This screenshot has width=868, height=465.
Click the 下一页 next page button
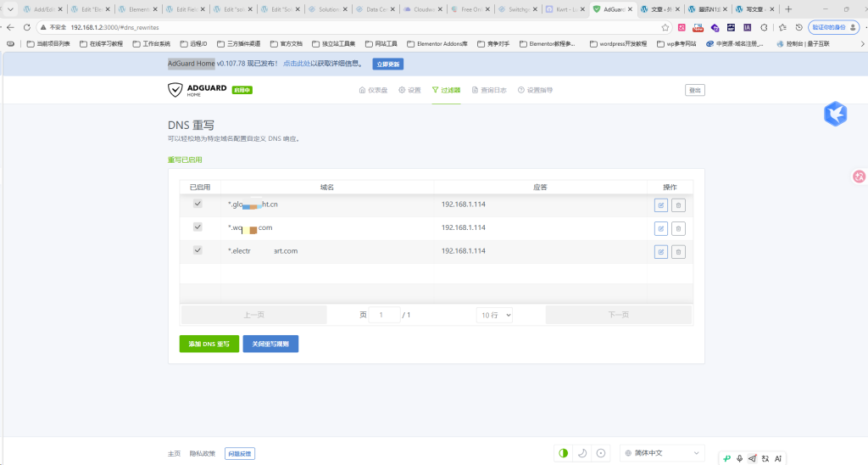(618, 314)
